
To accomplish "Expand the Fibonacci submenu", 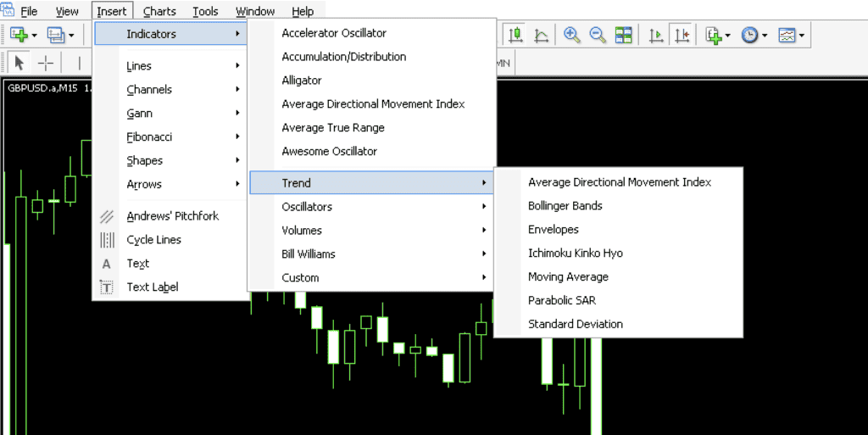I will pos(149,137).
